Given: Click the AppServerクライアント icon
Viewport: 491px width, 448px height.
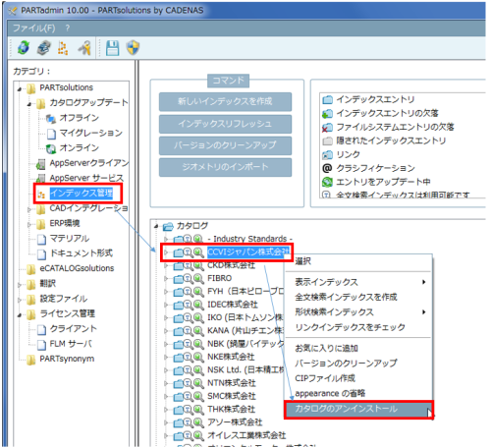Looking at the screenshot, I should (x=41, y=163).
